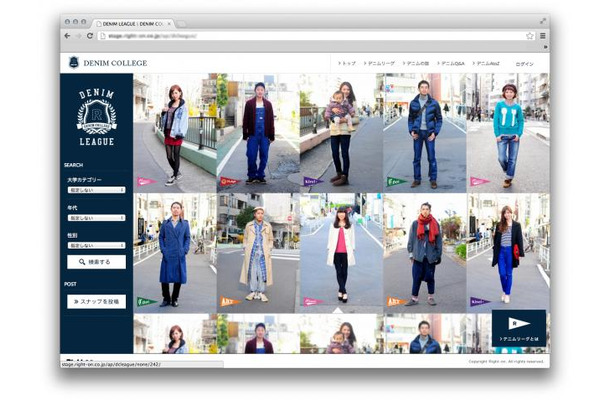Click the purple pennant on the black-coat, blue-pants photo

pos(480,302)
